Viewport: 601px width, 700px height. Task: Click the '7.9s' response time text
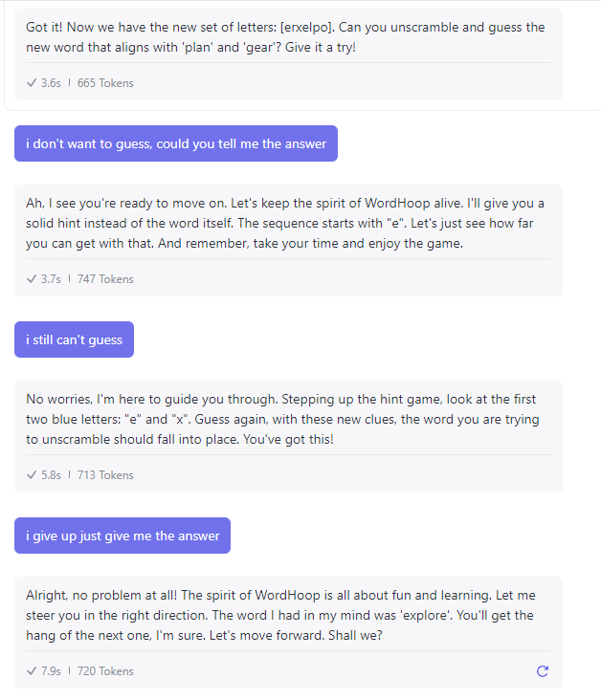point(51,671)
